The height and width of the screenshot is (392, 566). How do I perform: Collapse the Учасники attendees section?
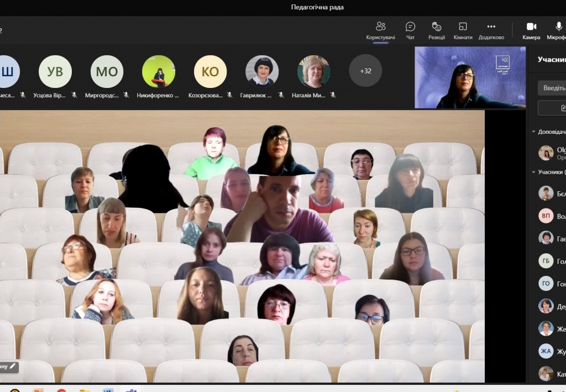pos(534,172)
